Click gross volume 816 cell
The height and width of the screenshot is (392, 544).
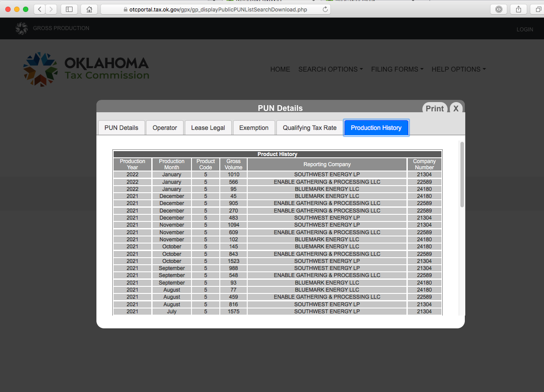(234, 304)
